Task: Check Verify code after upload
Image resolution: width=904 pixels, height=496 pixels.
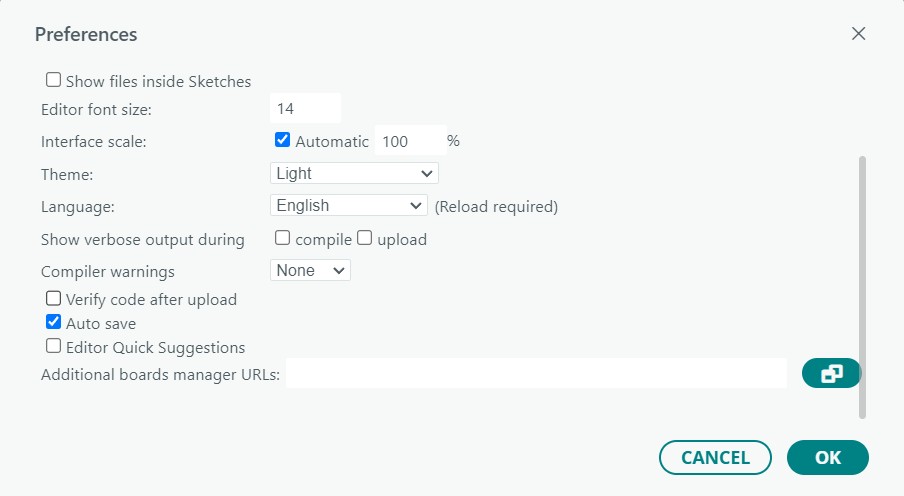Action: coord(54,298)
